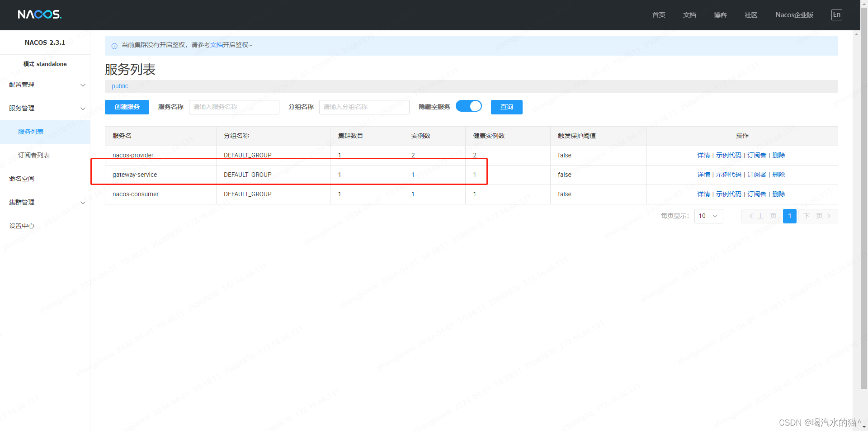Click the NACOS 2.3.1 version label
868x431 pixels.
click(x=45, y=43)
